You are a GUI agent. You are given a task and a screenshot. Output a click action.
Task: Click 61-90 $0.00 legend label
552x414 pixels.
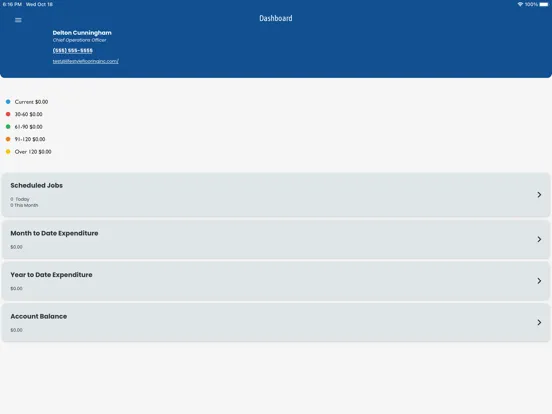(29, 127)
